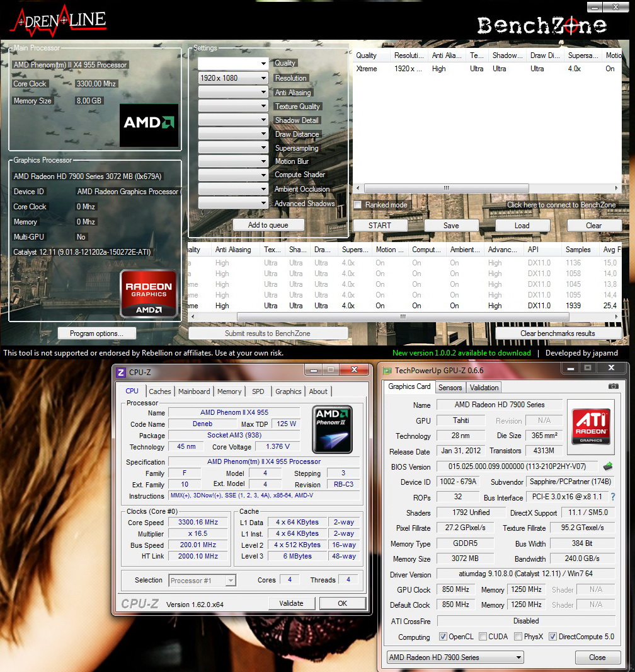Screen dimensions: 635x672
Task: Click Submit results to BenchZone
Action: pos(268,333)
